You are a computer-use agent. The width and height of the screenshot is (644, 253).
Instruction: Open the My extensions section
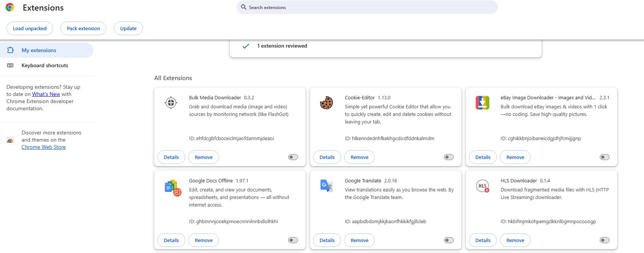47,50
